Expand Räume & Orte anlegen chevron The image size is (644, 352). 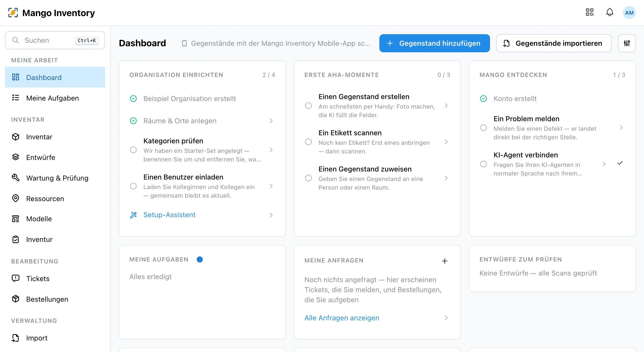[271, 121]
